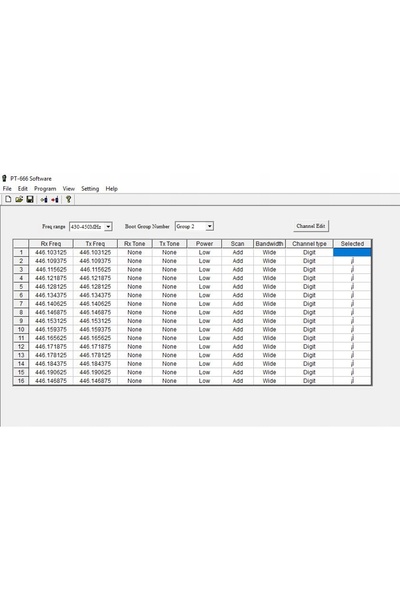400x600 pixels.
Task: Click the PT-666 Software title bar icon
Action: point(4,178)
